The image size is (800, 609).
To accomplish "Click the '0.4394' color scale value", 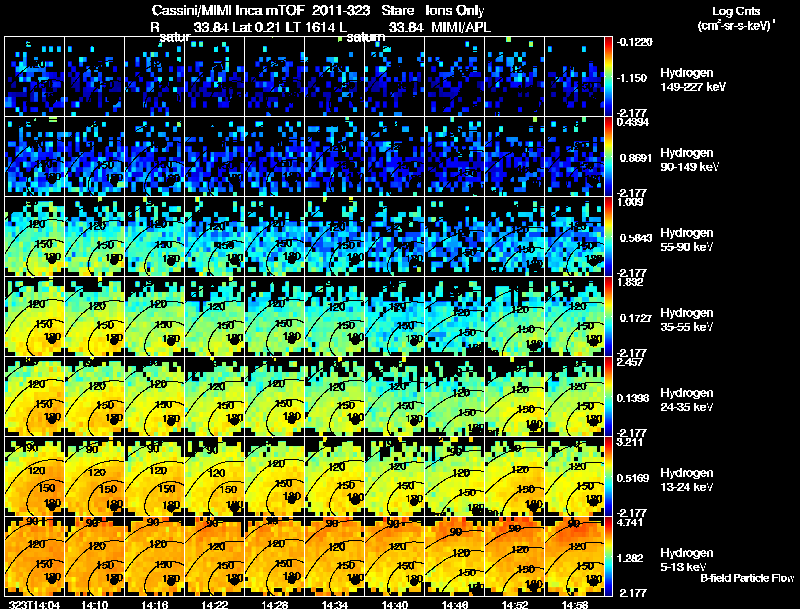I will [633, 122].
